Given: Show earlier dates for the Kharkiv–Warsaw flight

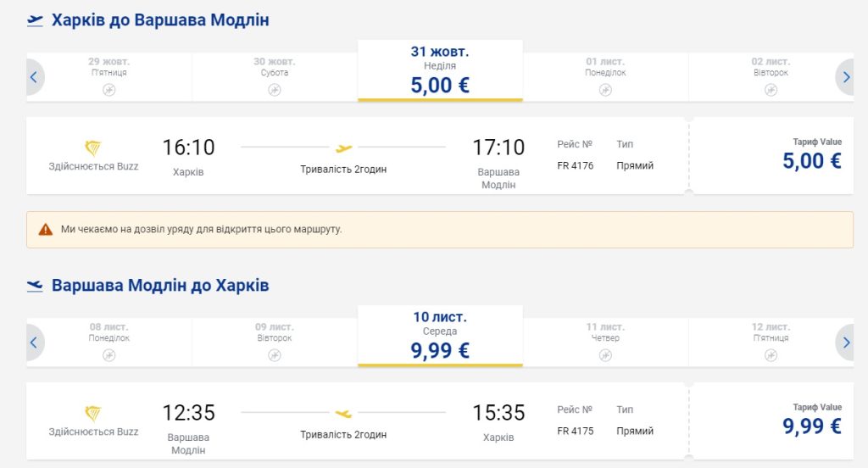Looking at the screenshot, I should (x=34, y=77).
